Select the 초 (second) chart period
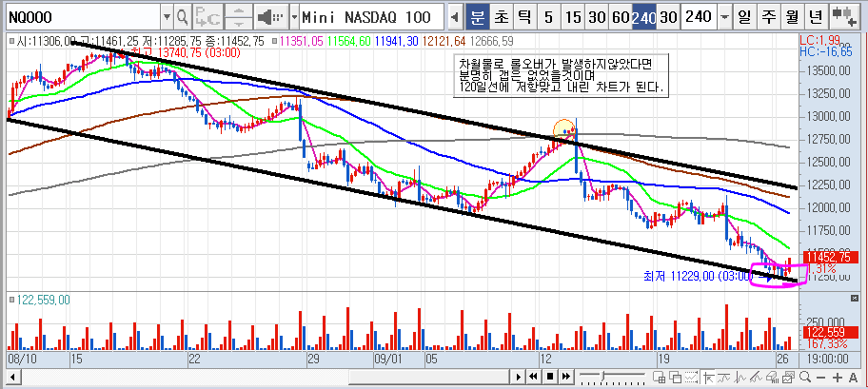This screenshot has width=868, height=389. click(x=501, y=17)
